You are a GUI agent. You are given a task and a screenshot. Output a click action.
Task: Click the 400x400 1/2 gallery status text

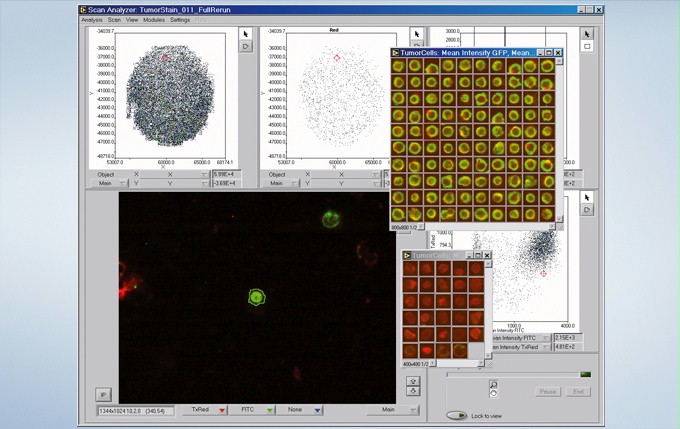click(x=416, y=364)
